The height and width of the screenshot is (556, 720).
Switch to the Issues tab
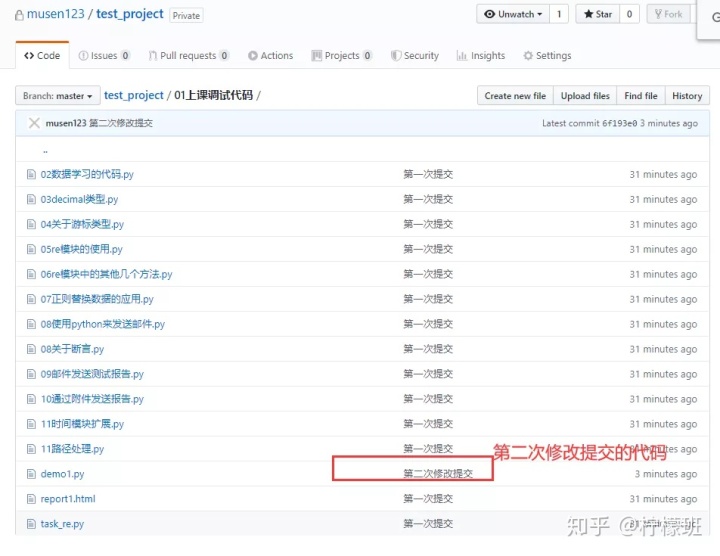[x=104, y=56]
